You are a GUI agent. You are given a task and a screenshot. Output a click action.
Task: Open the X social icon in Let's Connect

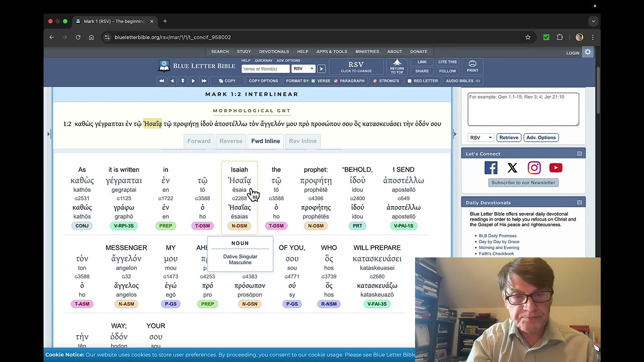pyautogui.click(x=512, y=168)
